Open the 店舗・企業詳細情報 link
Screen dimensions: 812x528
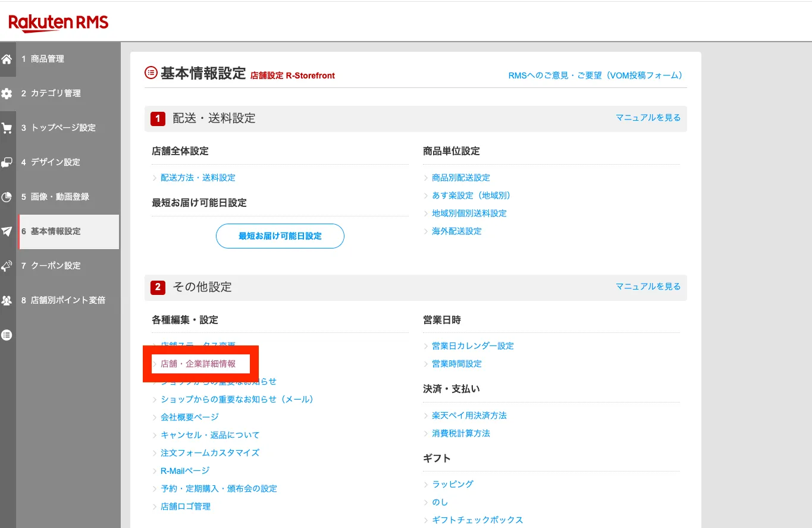(x=198, y=364)
